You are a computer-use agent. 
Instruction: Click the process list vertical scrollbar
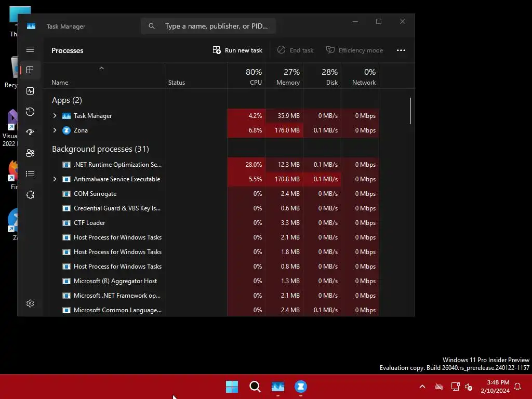(x=410, y=111)
